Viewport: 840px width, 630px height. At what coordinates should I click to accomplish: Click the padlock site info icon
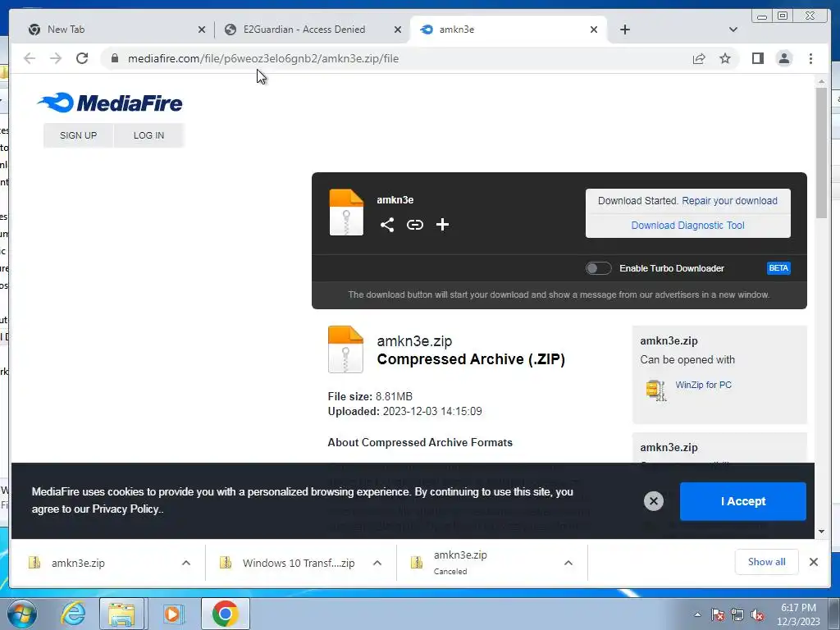(x=115, y=58)
